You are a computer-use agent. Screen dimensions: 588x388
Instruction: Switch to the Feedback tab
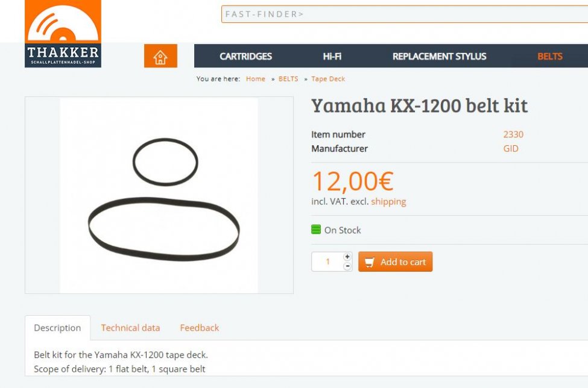(x=200, y=328)
